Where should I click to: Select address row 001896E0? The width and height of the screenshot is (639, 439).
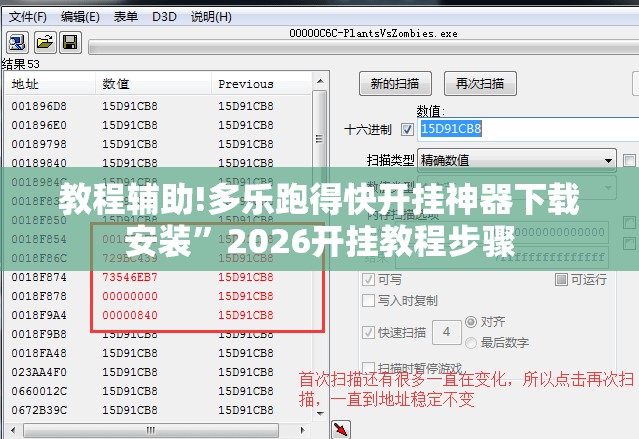(x=159, y=125)
